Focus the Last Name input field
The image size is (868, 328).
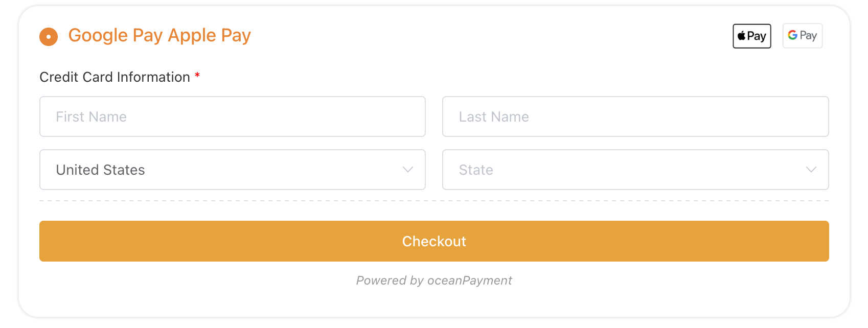click(x=635, y=116)
